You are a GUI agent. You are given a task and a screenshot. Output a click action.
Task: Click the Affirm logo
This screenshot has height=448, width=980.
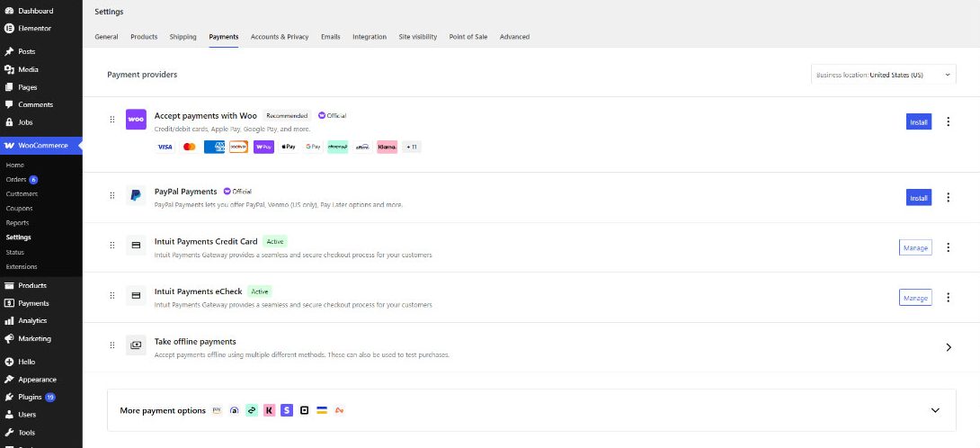click(x=362, y=147)
